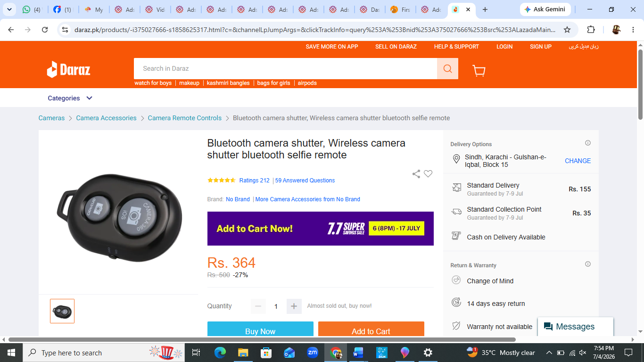Open File Explorer from taskbar
644x362 pixels.
243,353
